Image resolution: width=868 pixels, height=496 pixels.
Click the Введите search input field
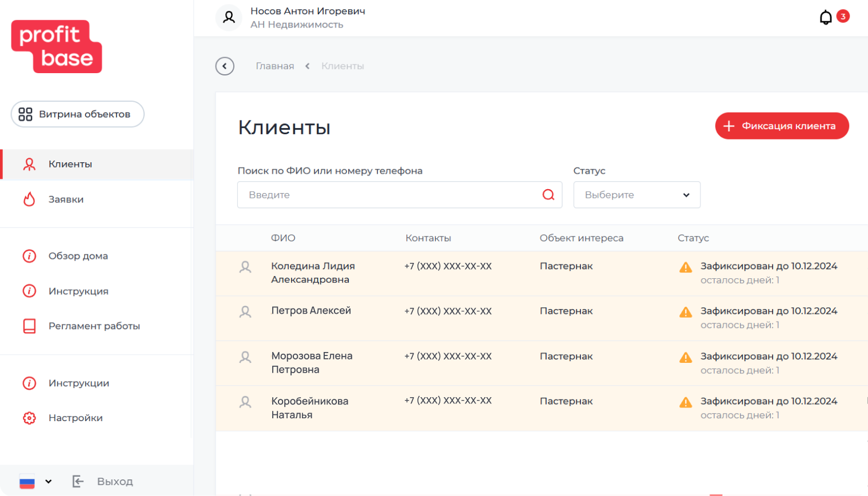pyautogui.click(x=372, y=195)
